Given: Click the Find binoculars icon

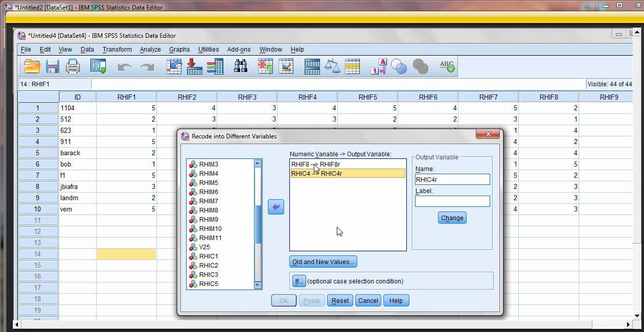Looking at the screenshot, I should [x=241, y=66].
